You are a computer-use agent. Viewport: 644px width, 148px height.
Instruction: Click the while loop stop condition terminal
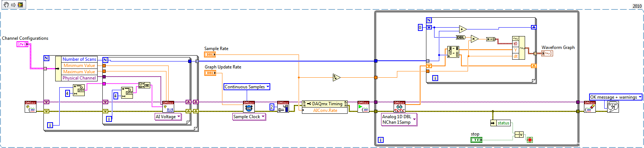click(x=530, y=140)
